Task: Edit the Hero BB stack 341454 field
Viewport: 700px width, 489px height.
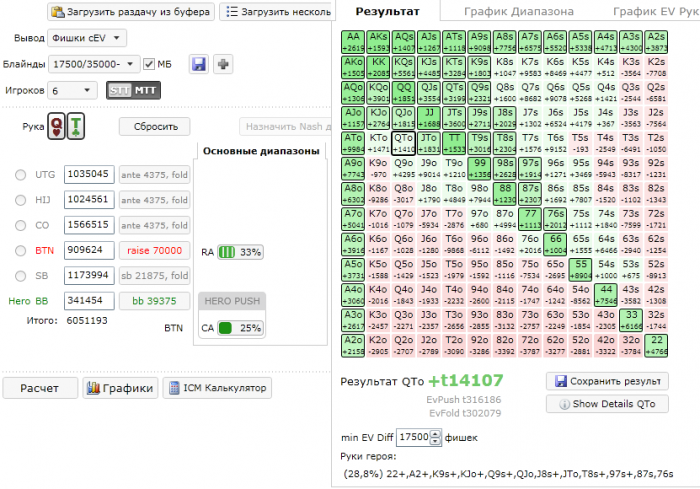Action: 89,301
